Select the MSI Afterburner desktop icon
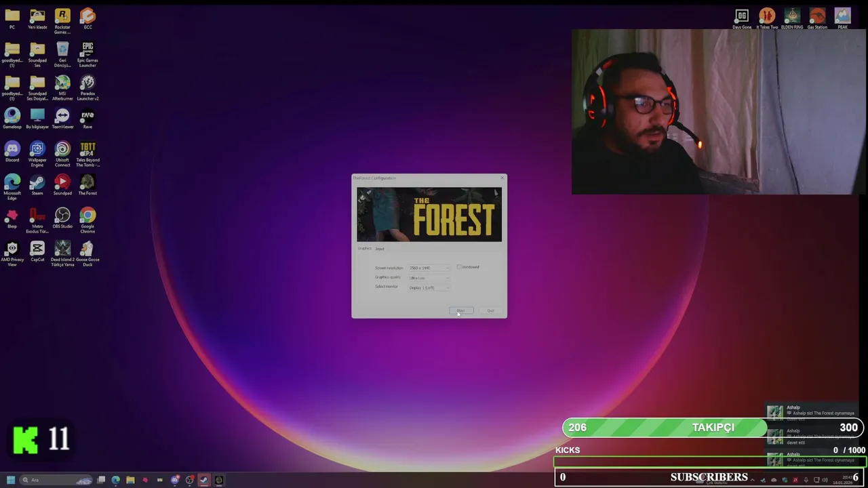This screenshot has width=868, height=488. 62,87
